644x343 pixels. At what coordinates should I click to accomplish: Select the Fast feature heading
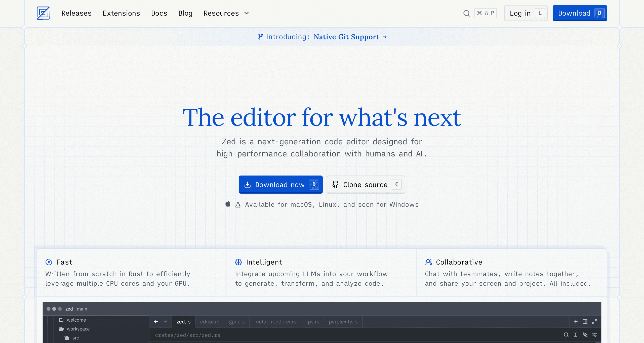coord(64,262)
